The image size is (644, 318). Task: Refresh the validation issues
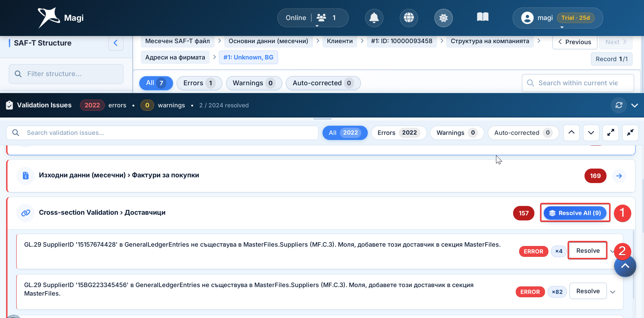[x=619, y=105]
